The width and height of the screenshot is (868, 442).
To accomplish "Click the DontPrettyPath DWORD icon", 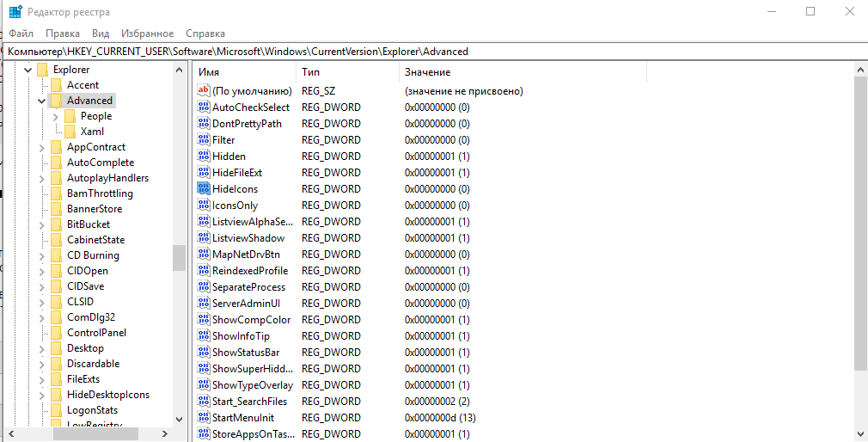I will click(x=204, y=124).
